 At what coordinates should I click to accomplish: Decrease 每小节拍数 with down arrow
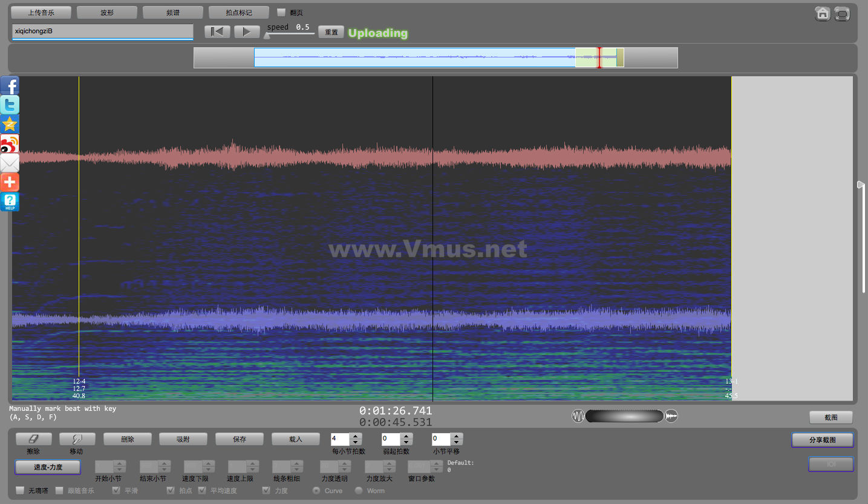(356, 442)
